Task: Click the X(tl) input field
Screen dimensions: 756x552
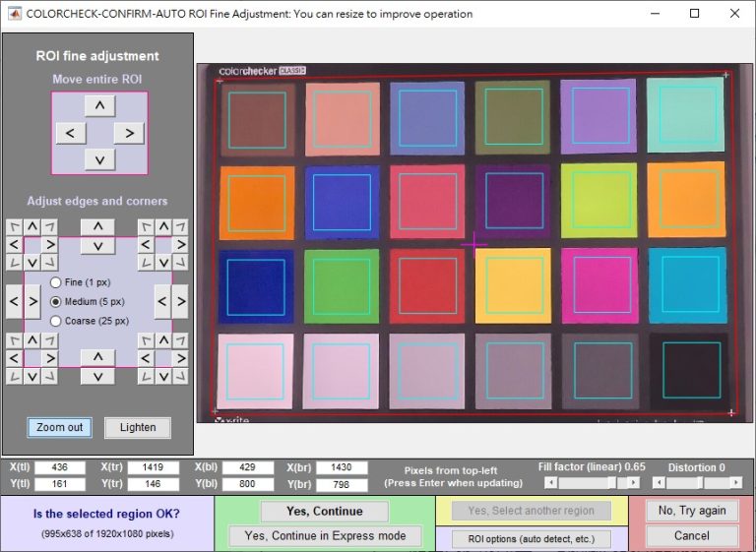Action: [x=60, y=467]
